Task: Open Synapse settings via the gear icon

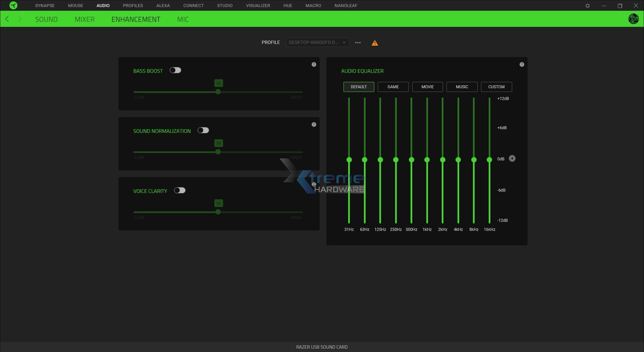Action: click(588, 5)
